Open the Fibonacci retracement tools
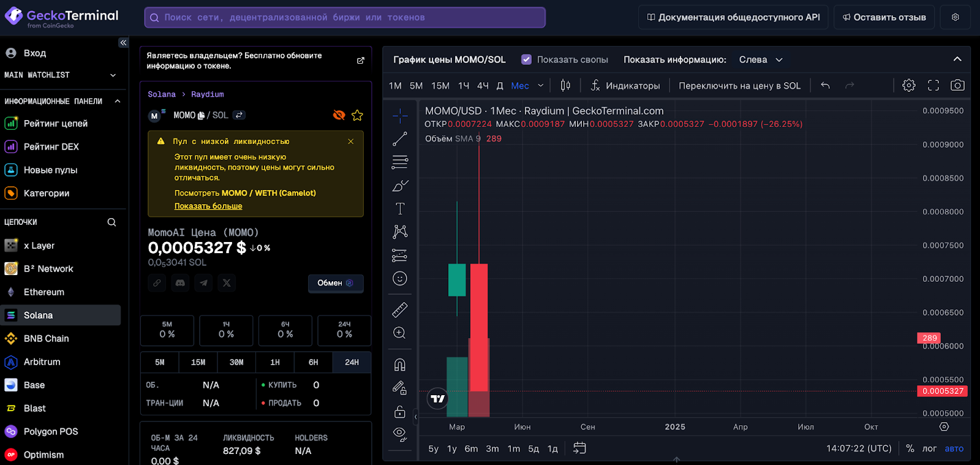980x465 pixels. (x=400, y=162)
